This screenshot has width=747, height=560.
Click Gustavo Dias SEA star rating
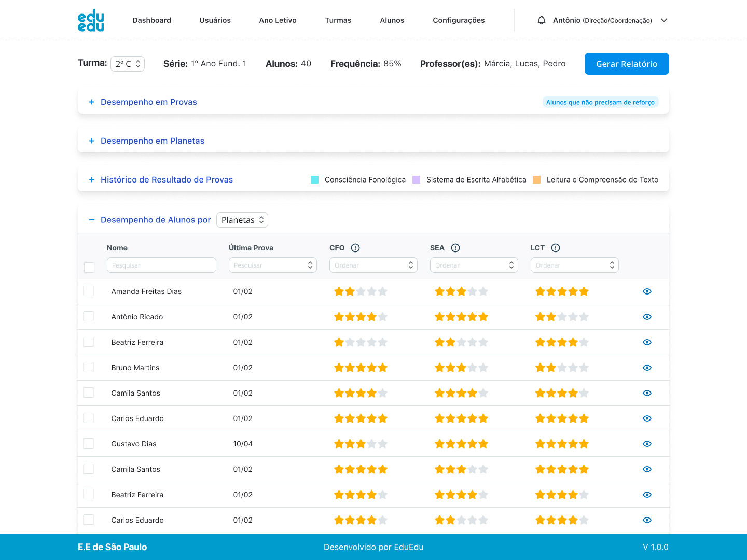click(461, 444)
